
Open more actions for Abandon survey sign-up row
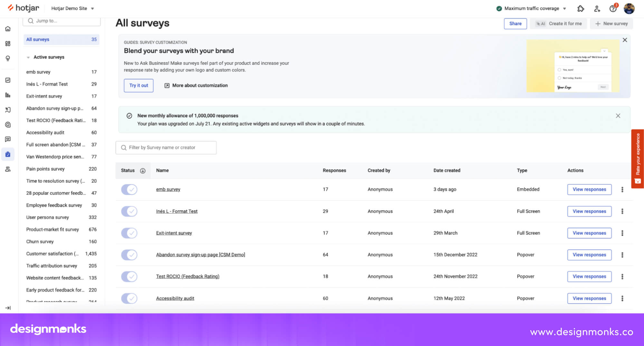click(x=622, y=255)
